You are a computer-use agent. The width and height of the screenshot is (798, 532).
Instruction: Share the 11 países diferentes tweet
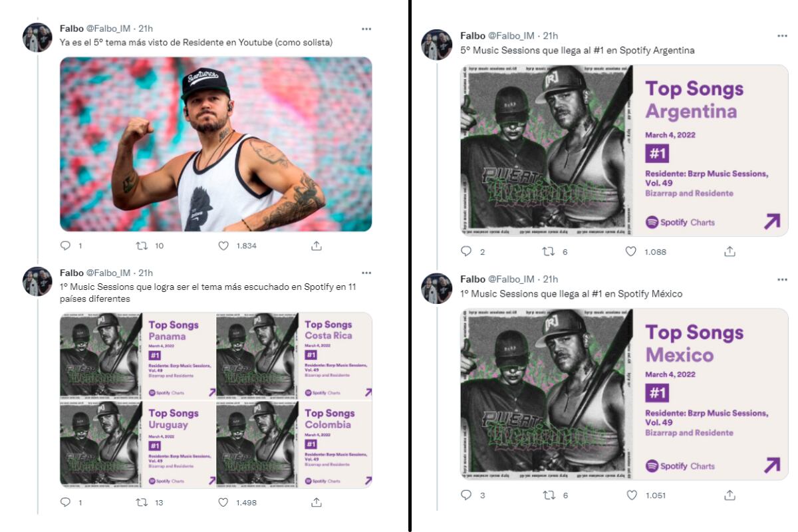pos(317,502)
